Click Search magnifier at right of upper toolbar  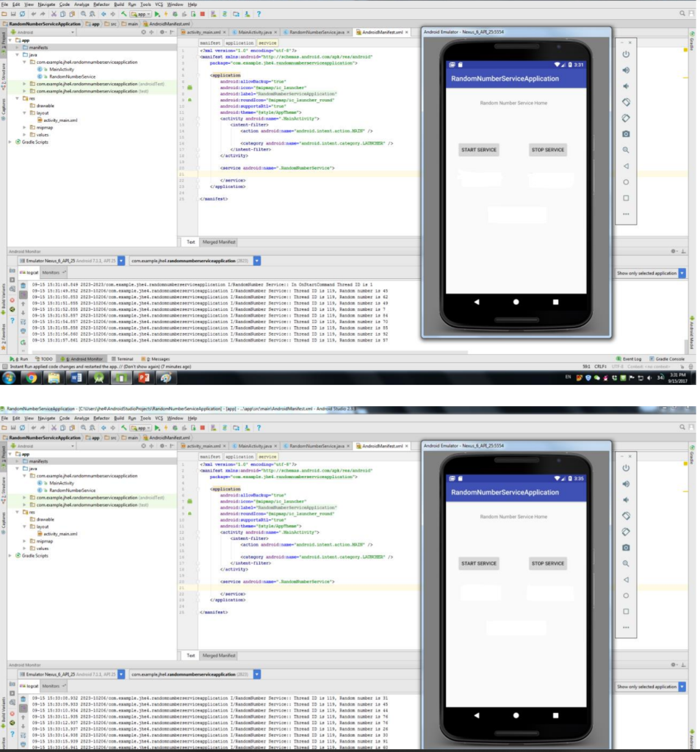pyautogui.click(x=682, y=13)
